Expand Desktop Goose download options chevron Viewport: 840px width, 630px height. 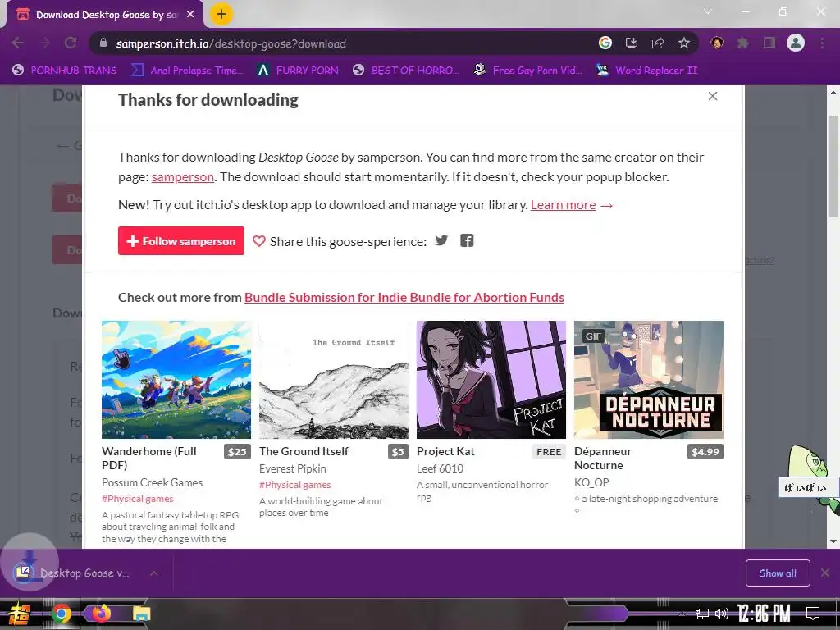(x=153, y=573)
